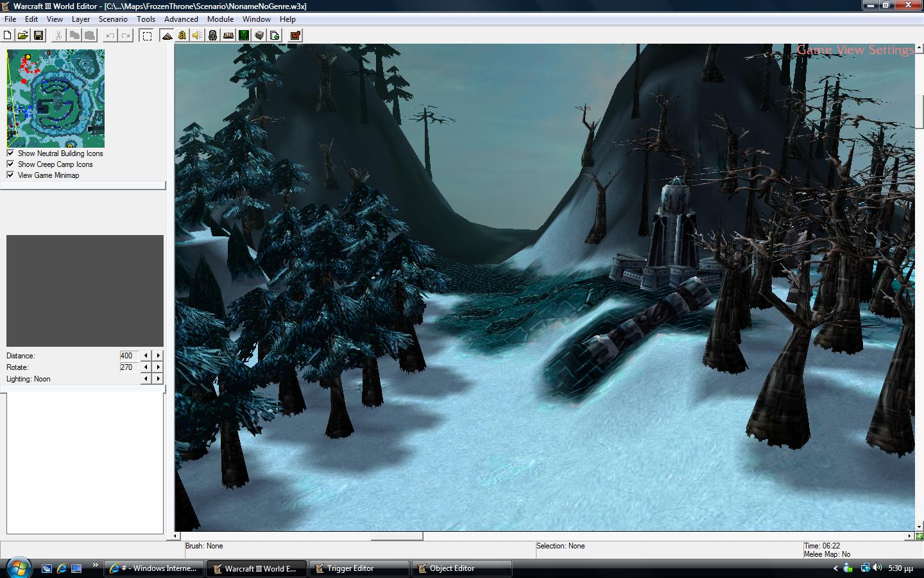Open the Object Manager cube icon
Image resolution: width=924 pixels, height=578 pixels.
coord(259,35)
